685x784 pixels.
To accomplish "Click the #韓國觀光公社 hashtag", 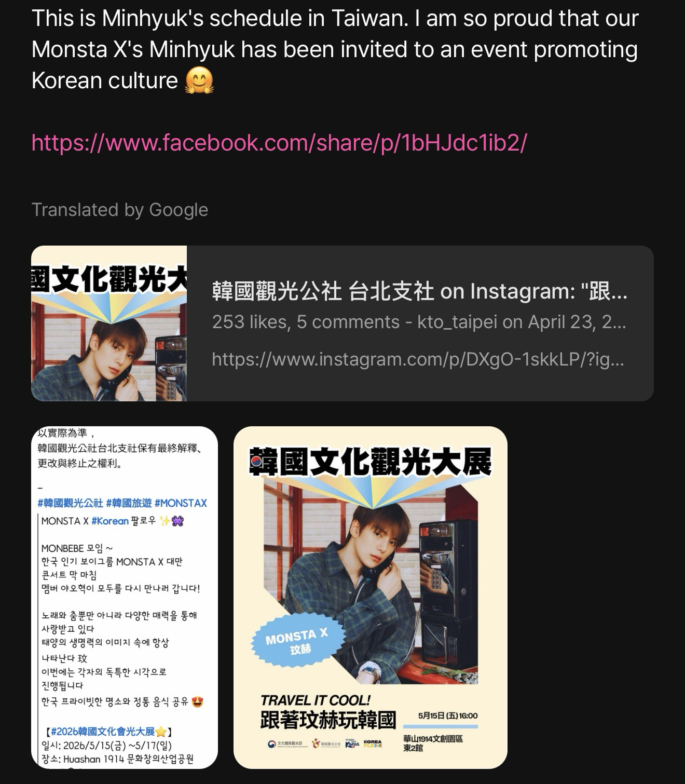I will [70, 503].
